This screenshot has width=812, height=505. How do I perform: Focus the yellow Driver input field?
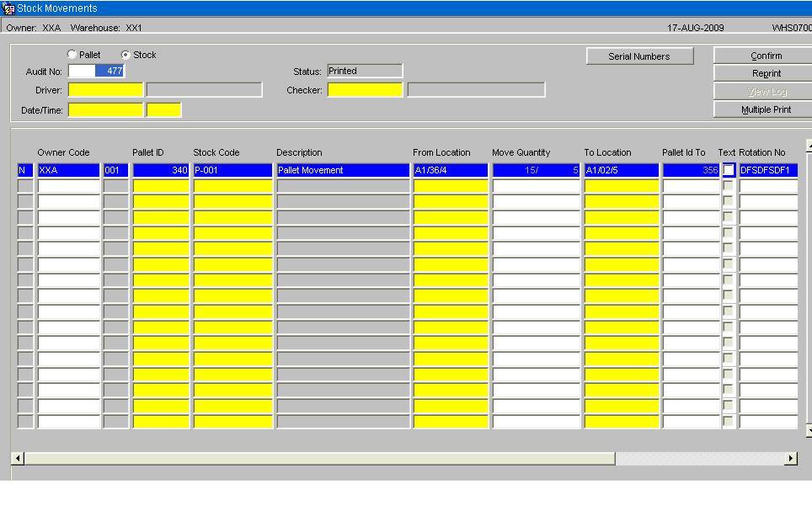tap(105, 90)
